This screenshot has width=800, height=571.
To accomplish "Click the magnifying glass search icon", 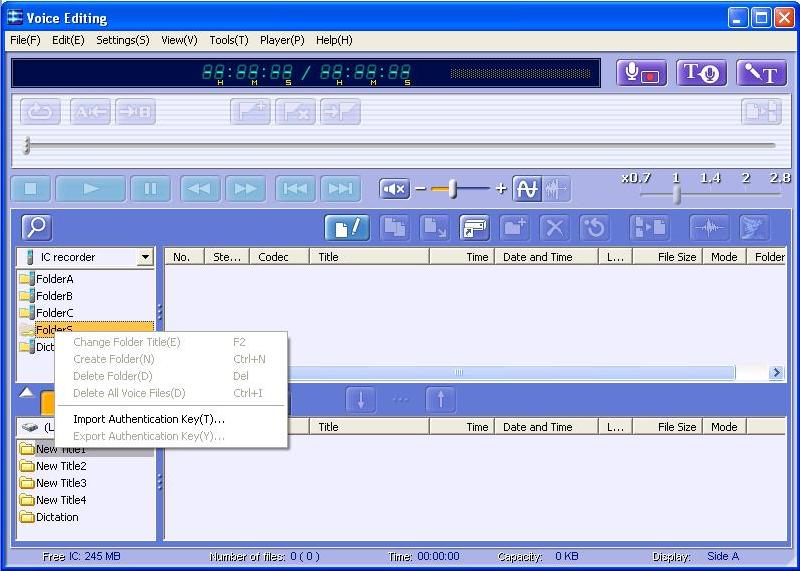I will point(36,228).
